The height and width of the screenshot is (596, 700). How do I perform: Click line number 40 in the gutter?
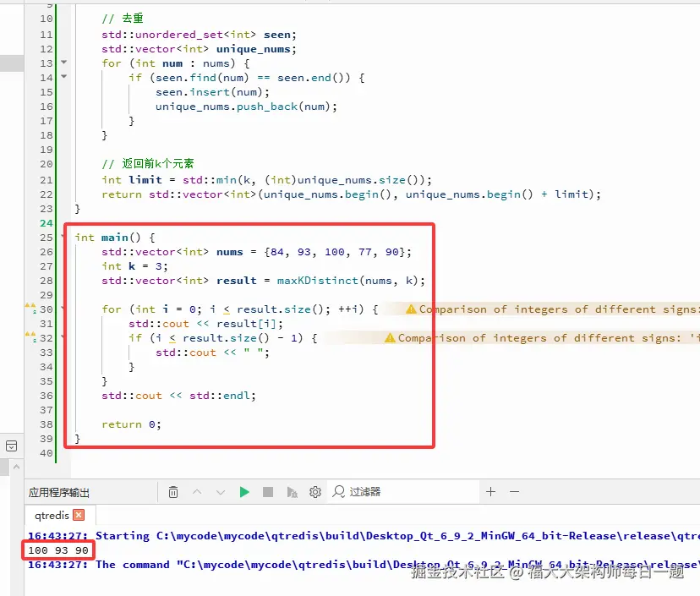tap(46, 452)
